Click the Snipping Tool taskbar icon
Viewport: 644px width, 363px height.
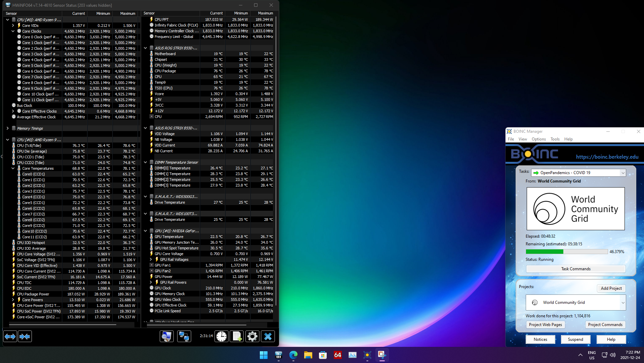tap(382, 355)
